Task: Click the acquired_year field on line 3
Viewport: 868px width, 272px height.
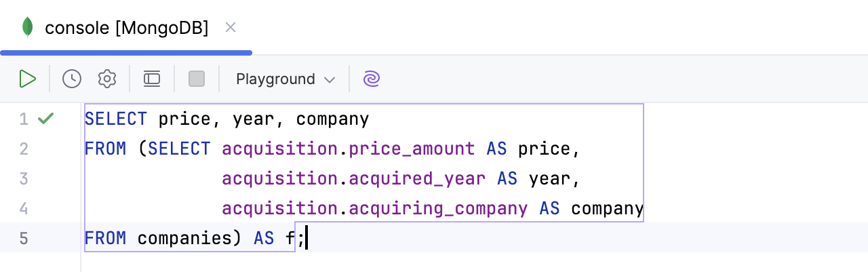Action: (416, 179)
